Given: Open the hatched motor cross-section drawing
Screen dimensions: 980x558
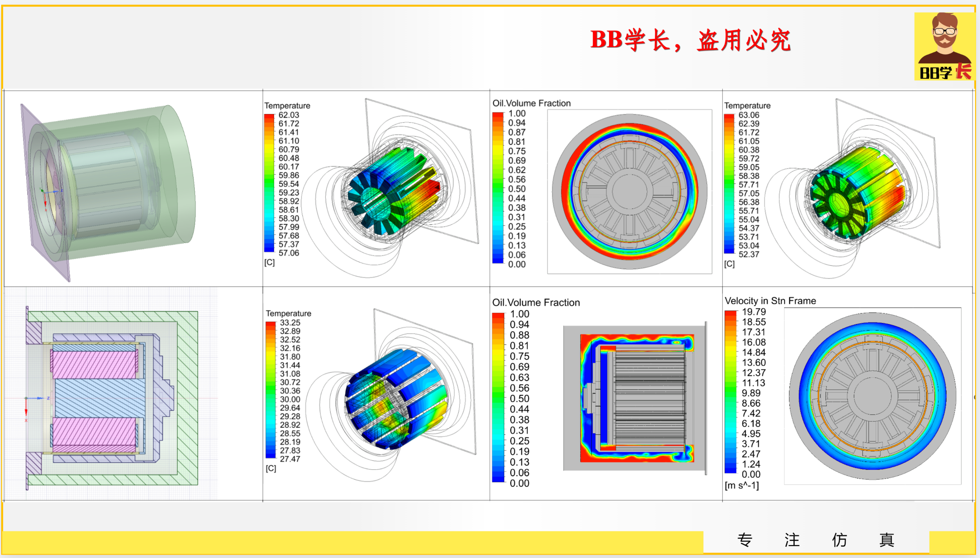Looking at the screenshot, I should [x=112, y=398].
